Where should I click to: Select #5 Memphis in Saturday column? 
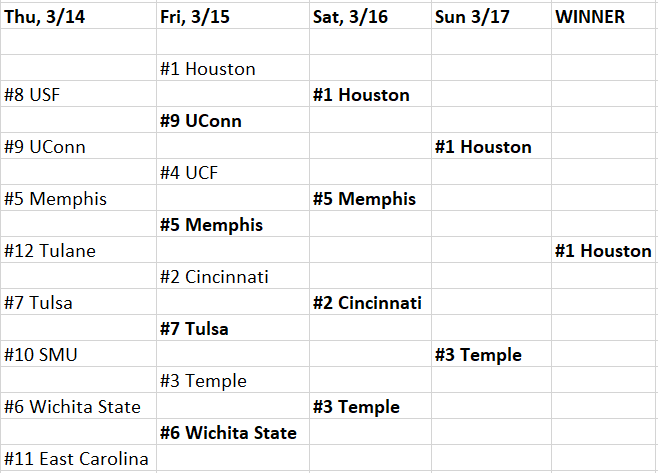(x=371, y=198)
